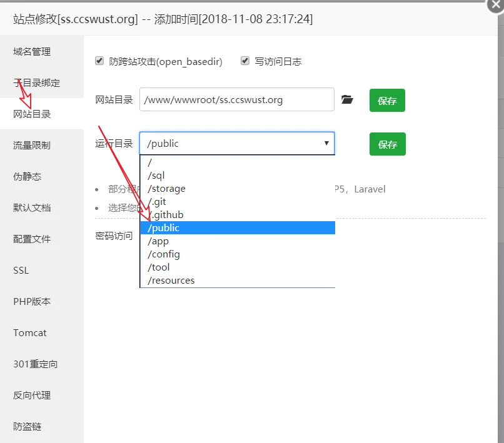Image resolution: width=504 pixels, height=443 pixels.
Task: Collapse the 运行目录 dropdown showing /public
Action: pos(237,143)
